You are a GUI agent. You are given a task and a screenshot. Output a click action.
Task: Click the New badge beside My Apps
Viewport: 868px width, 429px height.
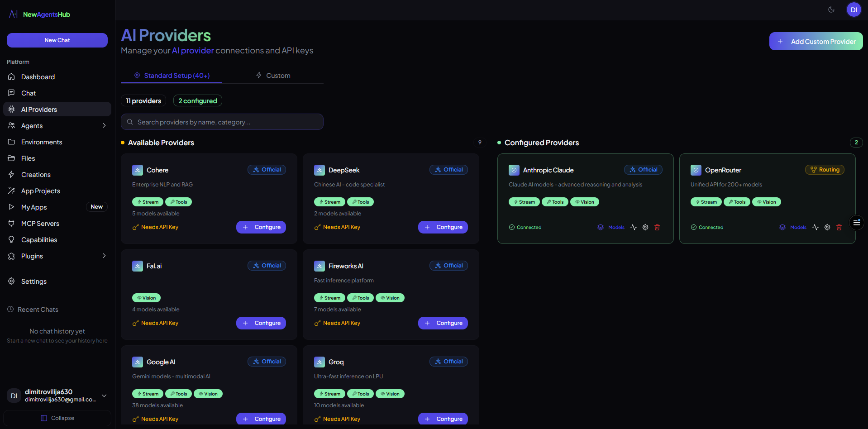[x=97, y=207]
